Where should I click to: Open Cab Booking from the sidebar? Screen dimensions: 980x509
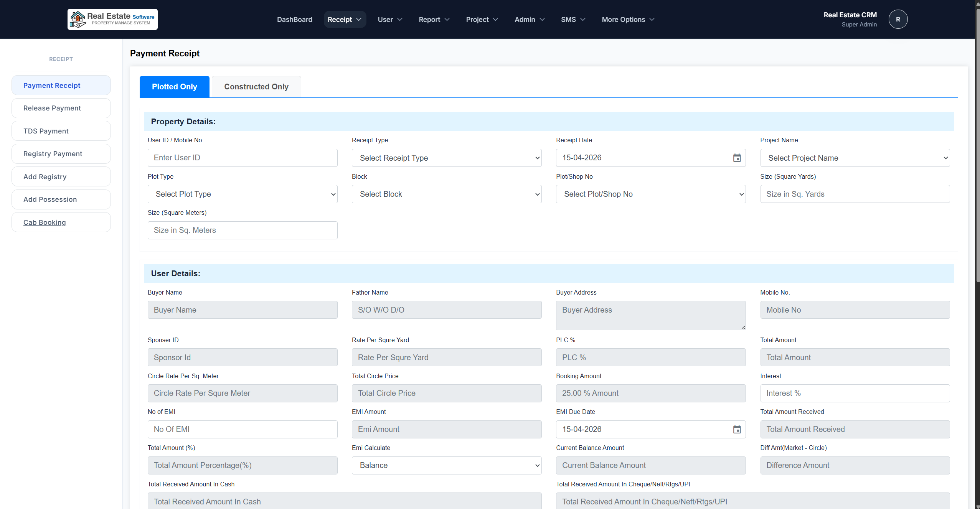[x=45, y=222]
